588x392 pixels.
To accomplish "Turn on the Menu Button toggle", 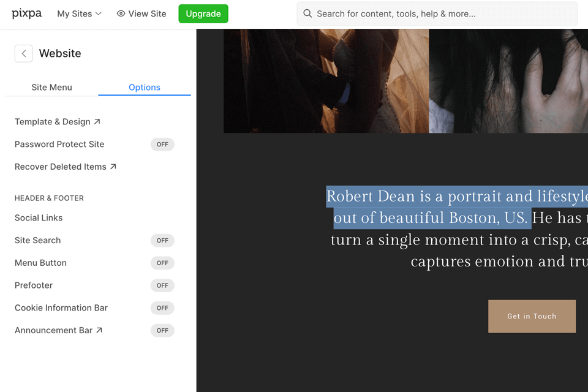I will (162, 263).
